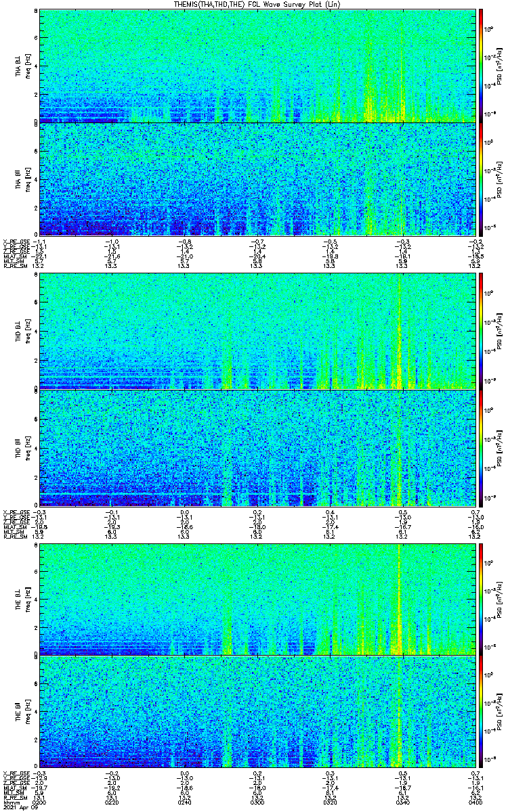Click the THE B-parallel freq [Hz] axis label
This screenshot has height=812, width=508.
pos(27,713)
